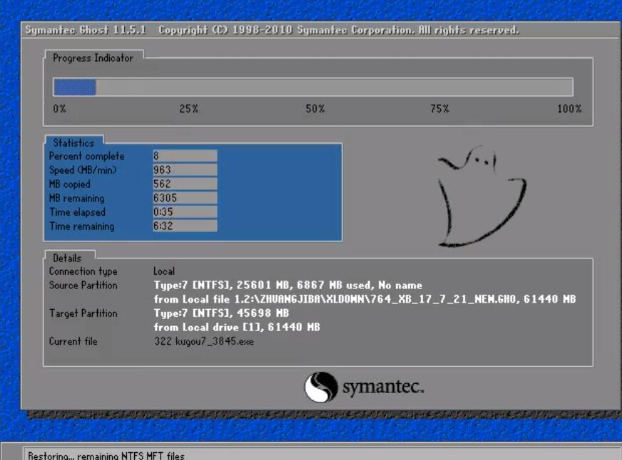Viewport: 622px width, 460px height.
Task: Select the Speed (MB/min) value field
Action: [x=184, y=170]
